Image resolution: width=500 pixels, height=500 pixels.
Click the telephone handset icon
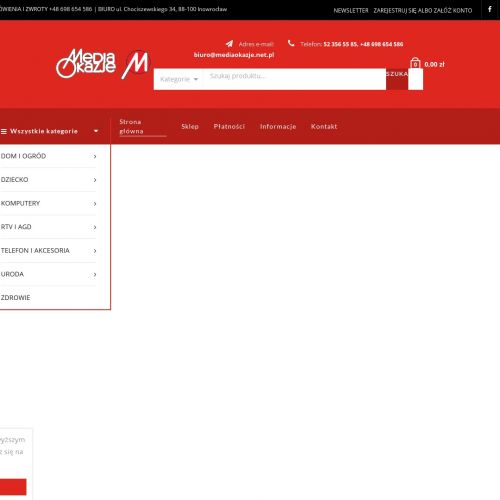[291, 43]
